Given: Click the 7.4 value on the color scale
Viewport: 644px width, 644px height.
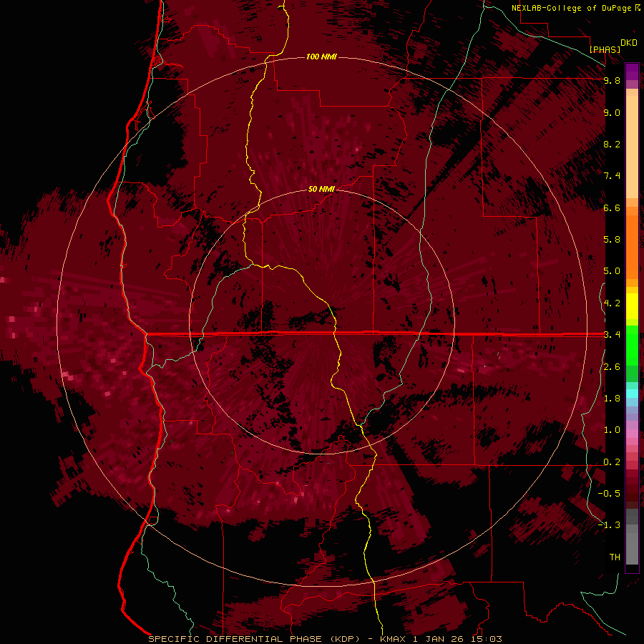Looking at the screenshot, I should tap(612, 176).
